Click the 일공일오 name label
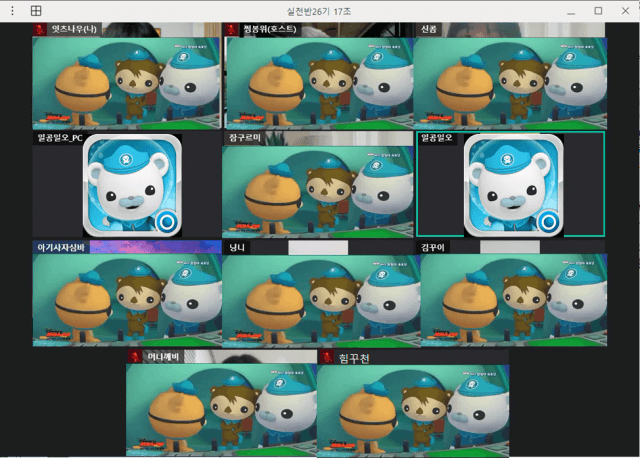The width and height of the screenshot is (640, 458). [436, 138]
